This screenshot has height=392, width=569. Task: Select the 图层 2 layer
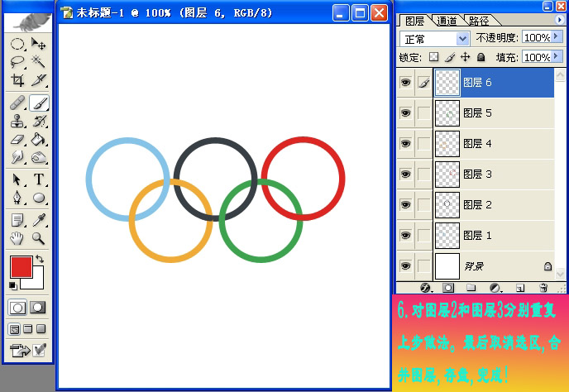coord(494,205)
